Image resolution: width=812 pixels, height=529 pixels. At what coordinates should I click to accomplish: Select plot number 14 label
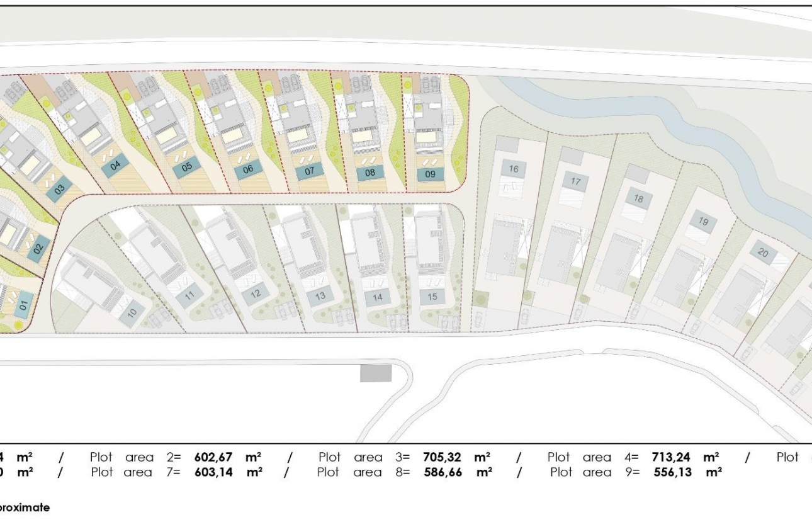377,297
